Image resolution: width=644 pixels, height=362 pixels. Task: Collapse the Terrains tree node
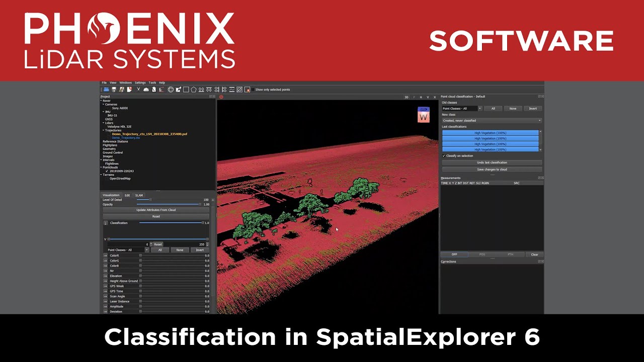coord(101,174)
